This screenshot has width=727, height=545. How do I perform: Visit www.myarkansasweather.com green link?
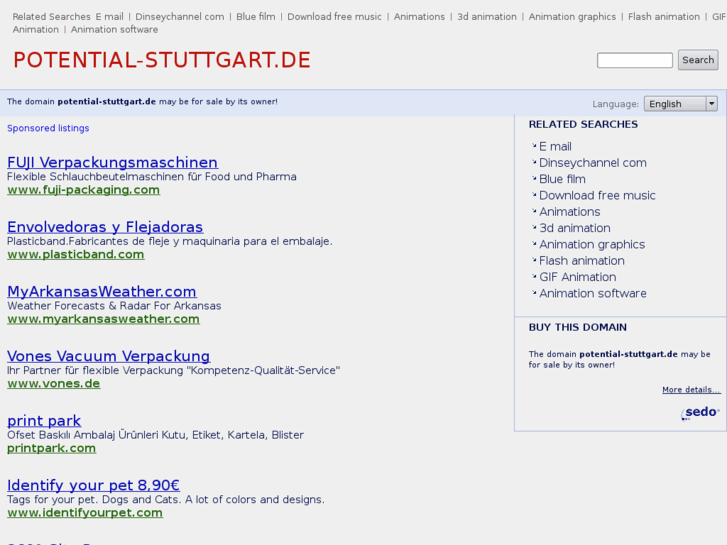coord(103,319)
